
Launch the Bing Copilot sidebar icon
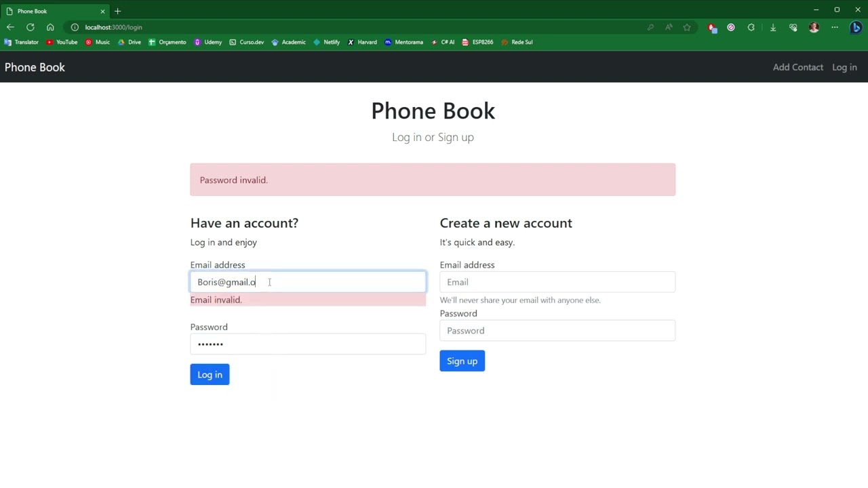(x=856, y=27)
